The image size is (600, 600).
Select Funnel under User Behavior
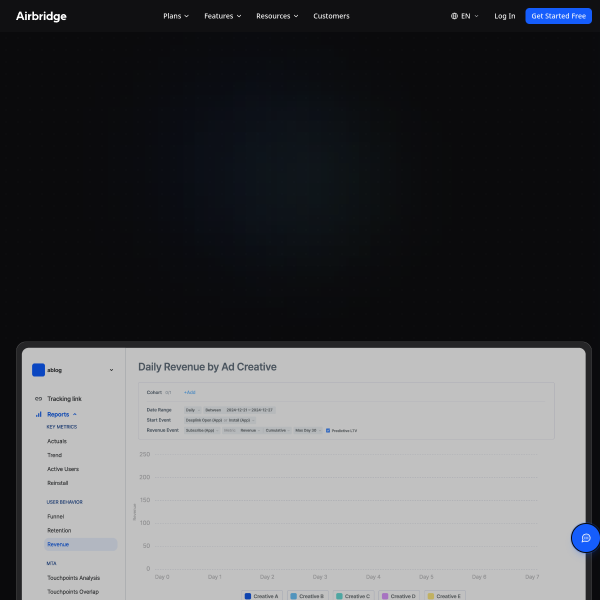pyautogui.click(x=55, y=516)
